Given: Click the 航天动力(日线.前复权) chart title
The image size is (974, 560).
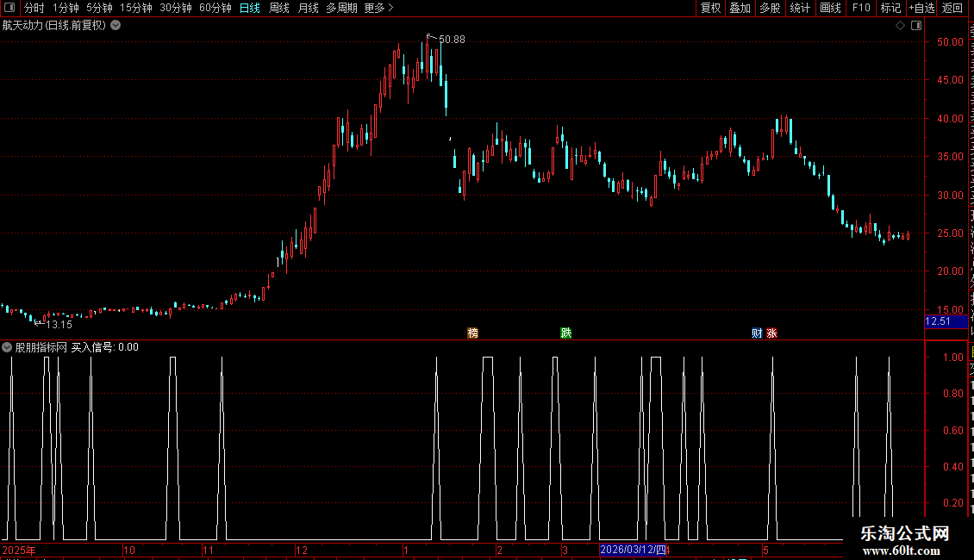Looking at the screenshot, I should [54, 26].
